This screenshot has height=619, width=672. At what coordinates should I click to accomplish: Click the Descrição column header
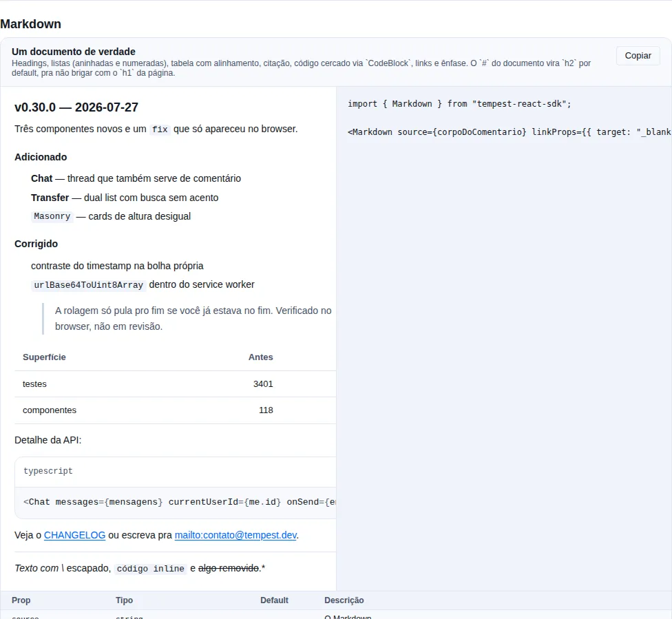(x=344, y=600)
